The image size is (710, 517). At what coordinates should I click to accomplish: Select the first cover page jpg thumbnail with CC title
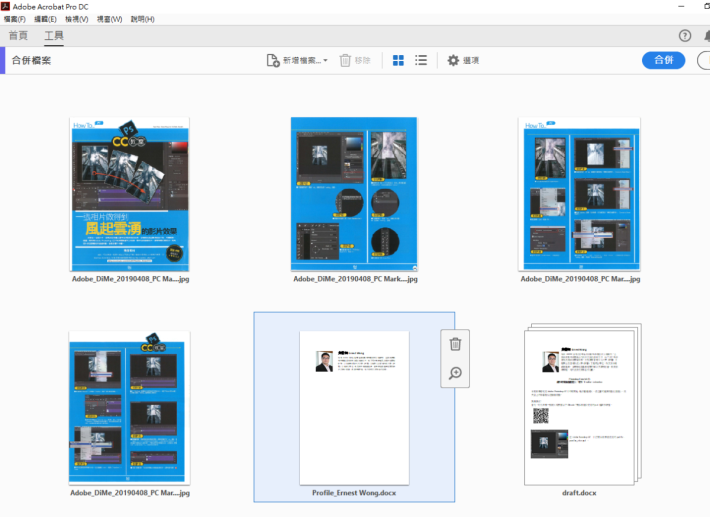(x=130, y=195)
